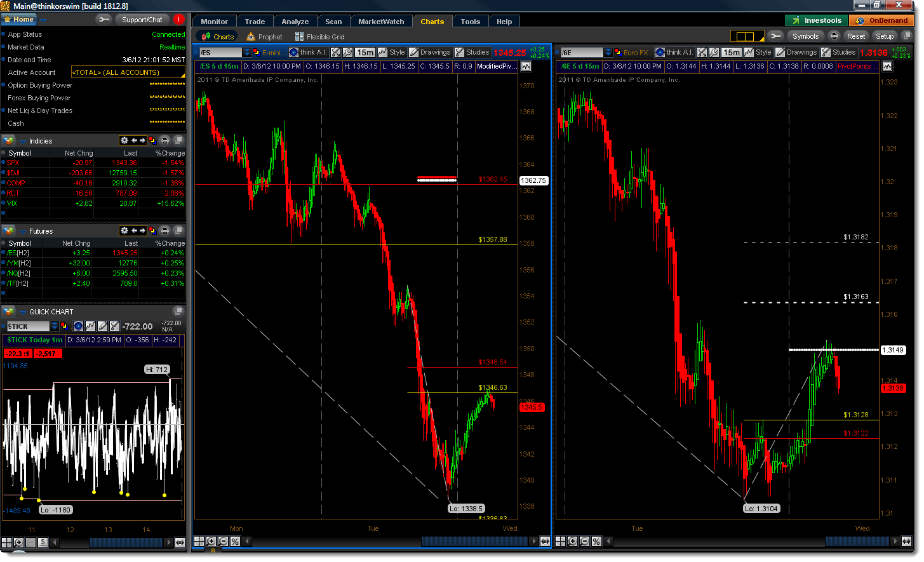Expand the Indicies gadget dropdown arrow
The image size is (924, 562).
[x=23, y=142]
